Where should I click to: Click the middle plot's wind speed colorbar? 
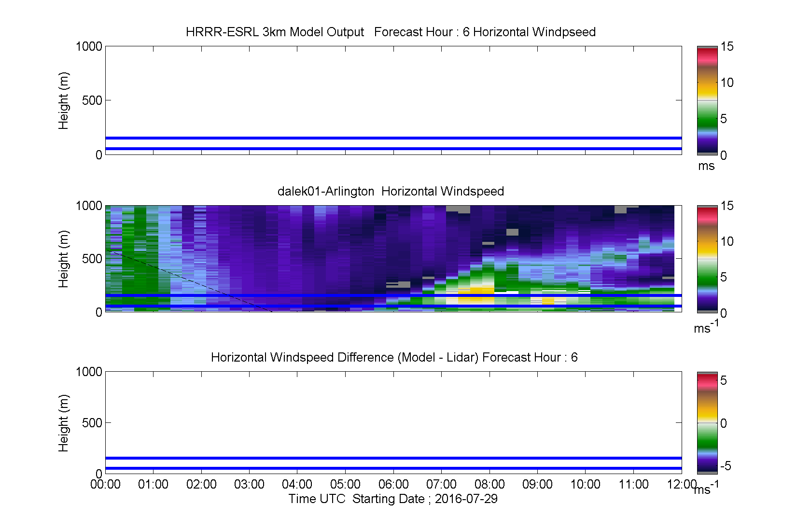tap(707, 259)
